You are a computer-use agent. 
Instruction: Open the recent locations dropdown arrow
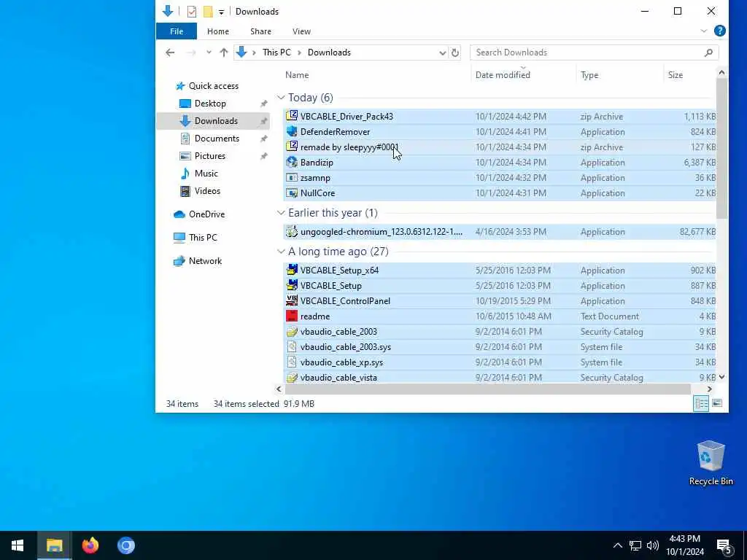(209, 52)
